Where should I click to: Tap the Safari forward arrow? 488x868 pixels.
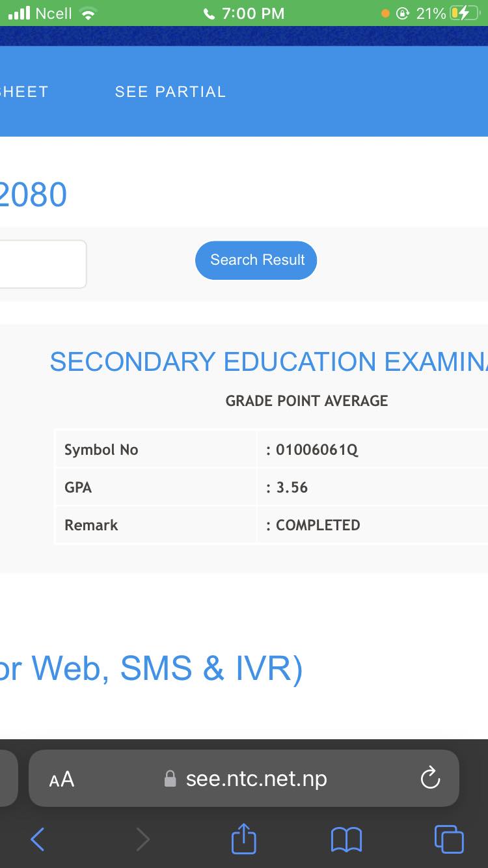[x=142, y=839]
